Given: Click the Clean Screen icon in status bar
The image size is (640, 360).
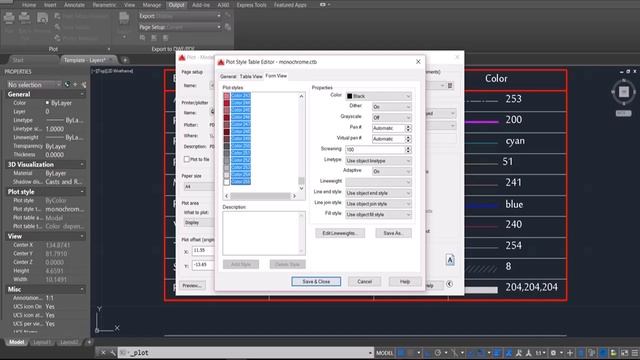Looking at the screenshot, I should tap(624, 353).
